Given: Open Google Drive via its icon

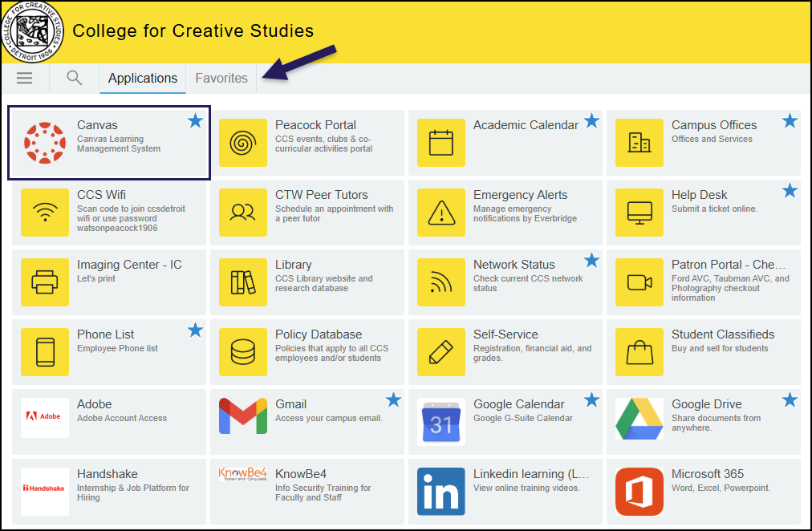Looking at the screenshot, I should click(x=638, y=421).
